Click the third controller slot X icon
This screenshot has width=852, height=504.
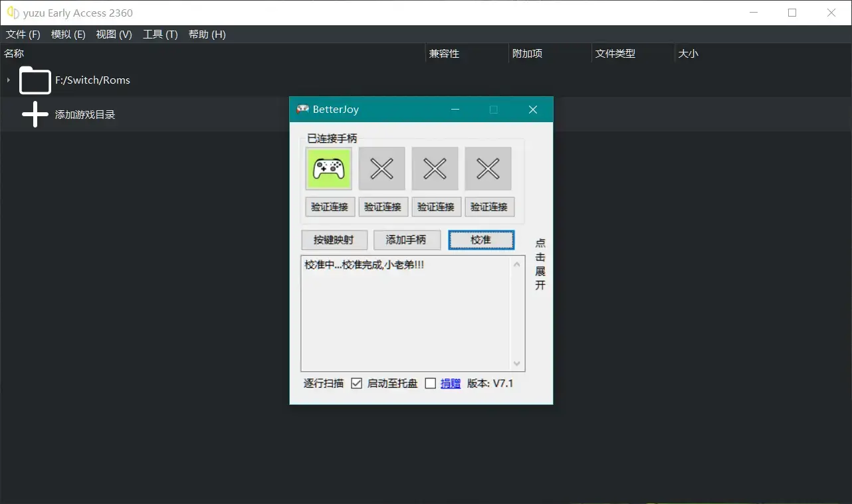click(435, 169)
